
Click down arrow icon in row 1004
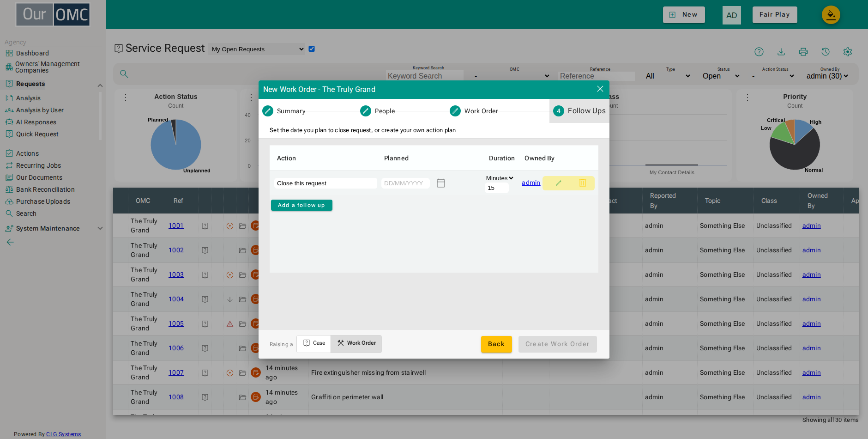click(x=230, y=299)
